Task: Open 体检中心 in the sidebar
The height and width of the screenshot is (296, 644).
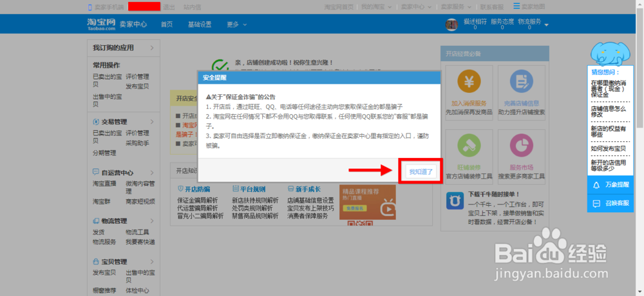Action: click(137, 291)
